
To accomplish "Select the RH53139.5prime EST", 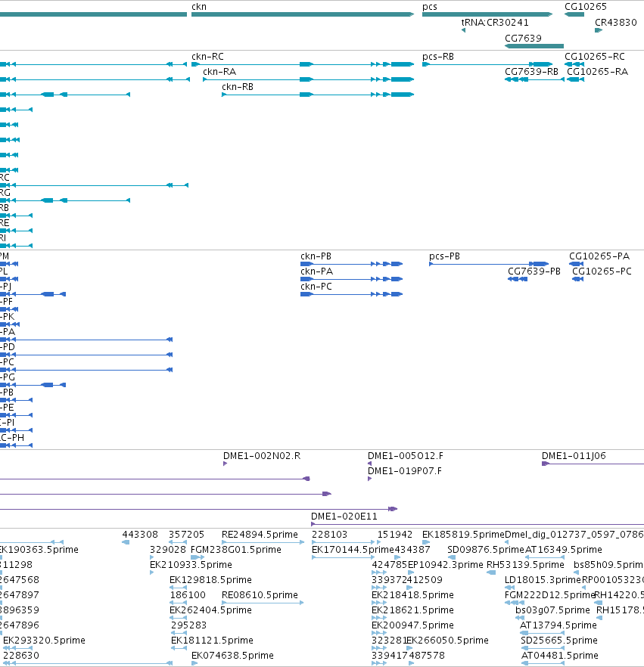I will [x=491, y=572].
